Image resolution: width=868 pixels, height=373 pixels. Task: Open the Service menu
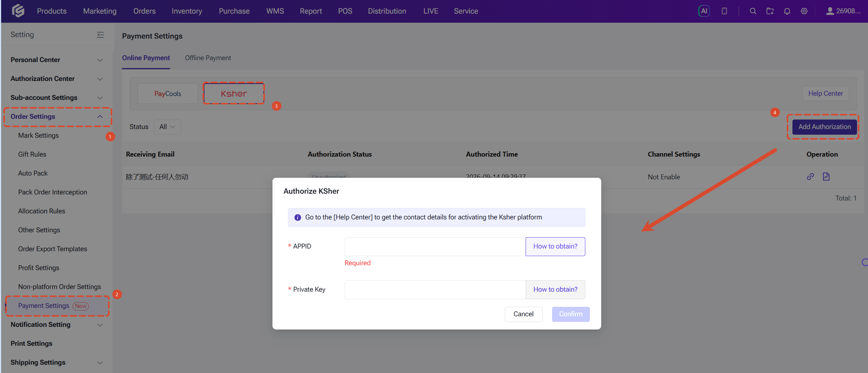point(466,11)
